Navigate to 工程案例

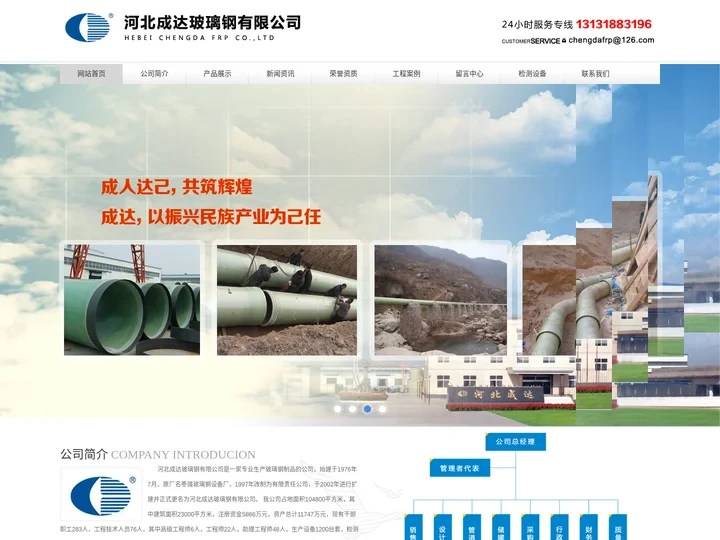click(x=406, y=73)
